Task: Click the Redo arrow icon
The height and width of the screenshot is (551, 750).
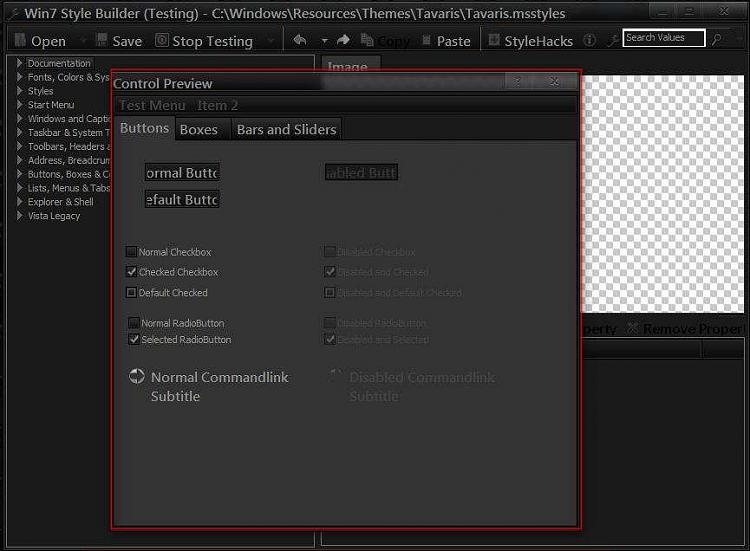Action: (x=343, y=40)
